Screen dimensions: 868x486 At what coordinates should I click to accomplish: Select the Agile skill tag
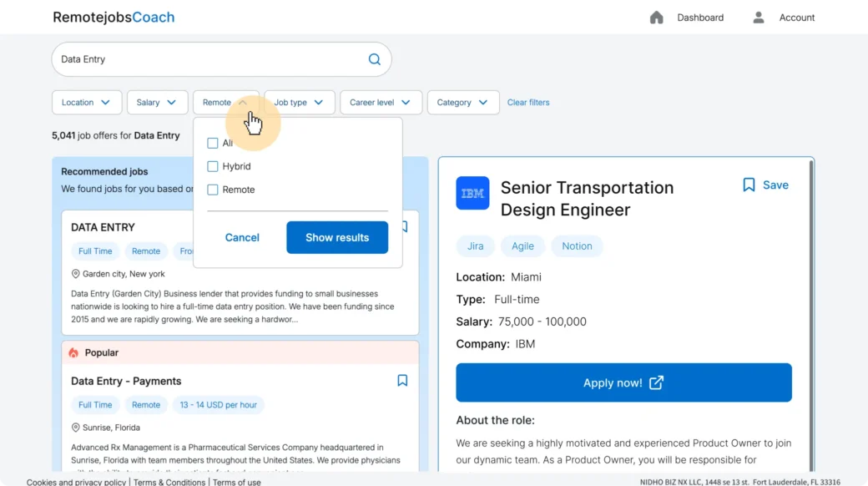pos(522,246)
